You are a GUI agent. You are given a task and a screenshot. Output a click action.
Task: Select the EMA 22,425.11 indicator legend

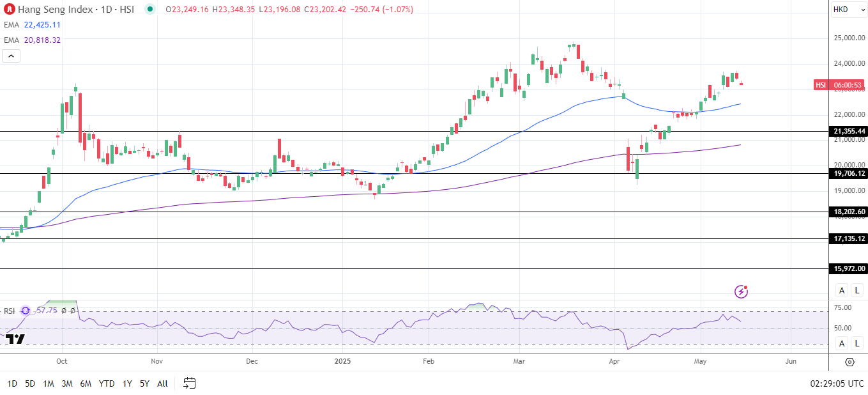(32, 25)
